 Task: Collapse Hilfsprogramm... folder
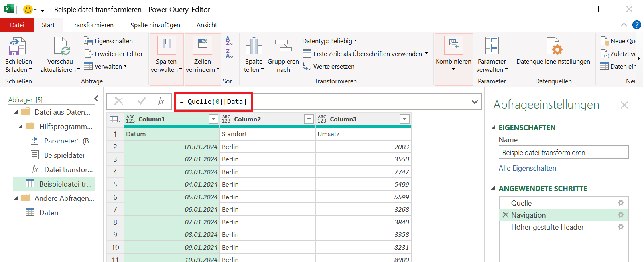coord(21,126)
